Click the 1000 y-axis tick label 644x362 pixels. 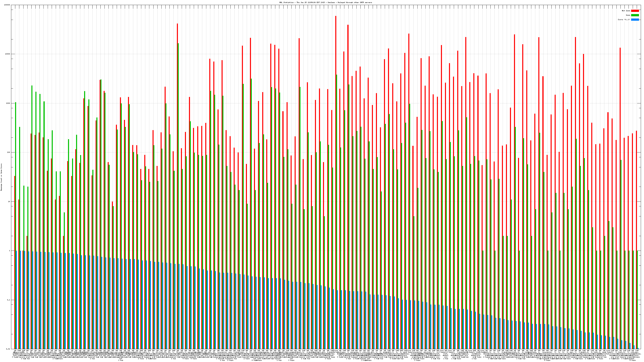(x=8, y=103)
